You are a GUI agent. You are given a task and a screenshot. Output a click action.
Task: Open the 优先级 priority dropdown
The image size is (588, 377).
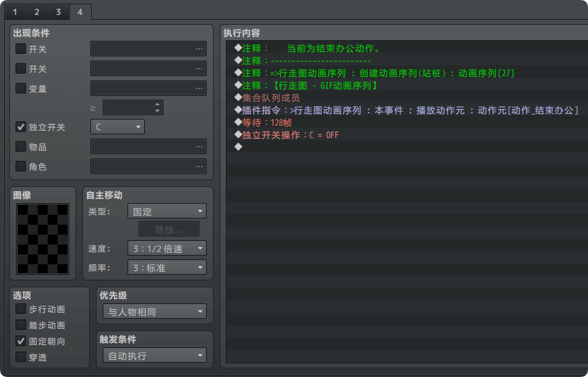tap(154, 311)
